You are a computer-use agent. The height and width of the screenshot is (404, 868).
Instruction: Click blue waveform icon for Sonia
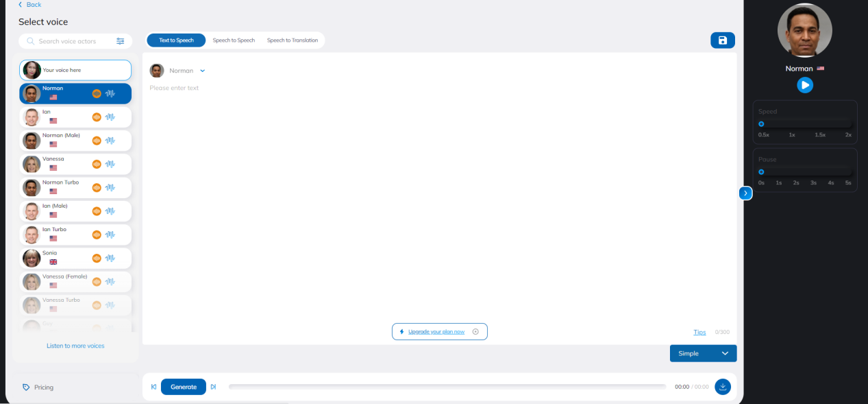[110, 258]
